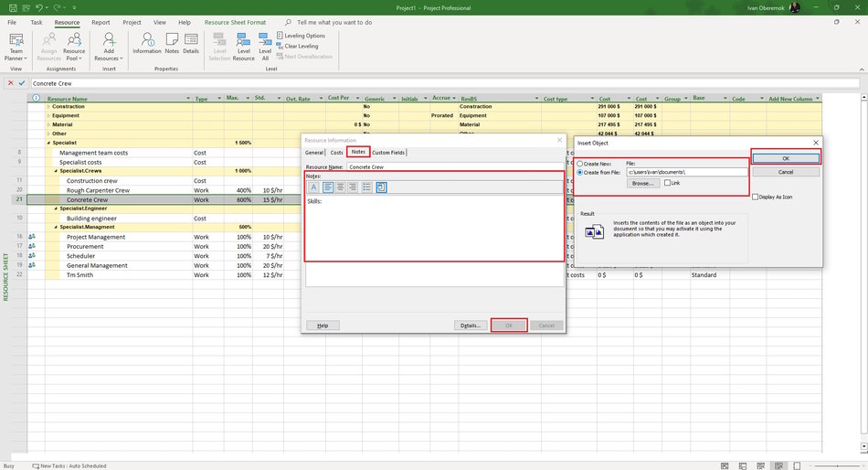Save the project with the quick-access Save icon
The height and width of the screenshot is (470, 868).
pos(12,7)
